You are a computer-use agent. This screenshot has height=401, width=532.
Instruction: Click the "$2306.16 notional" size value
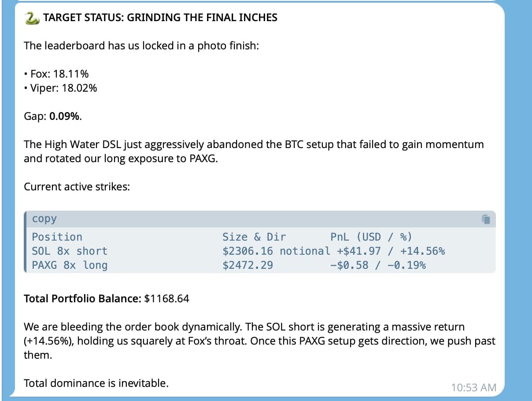(276, 251)
